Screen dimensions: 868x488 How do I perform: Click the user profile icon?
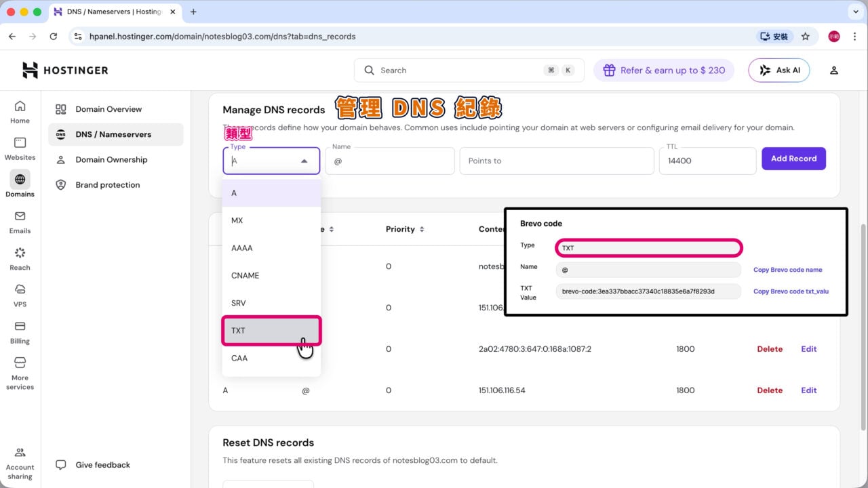834,70
